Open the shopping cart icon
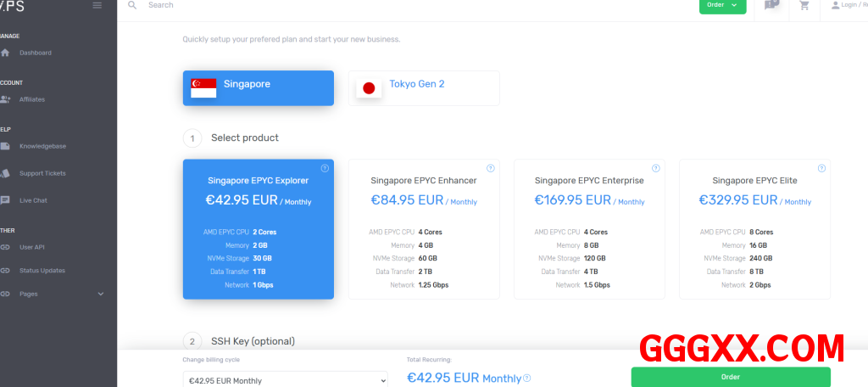 coord(804,5)
